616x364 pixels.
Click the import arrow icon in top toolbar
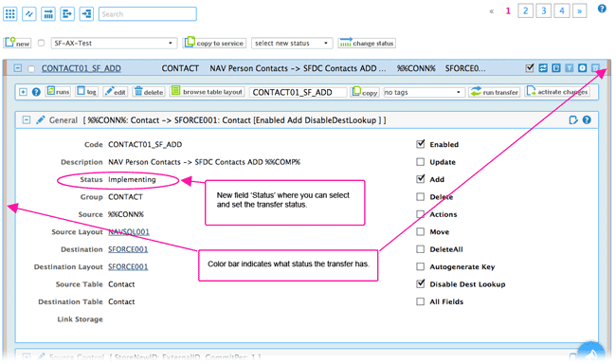86,14
